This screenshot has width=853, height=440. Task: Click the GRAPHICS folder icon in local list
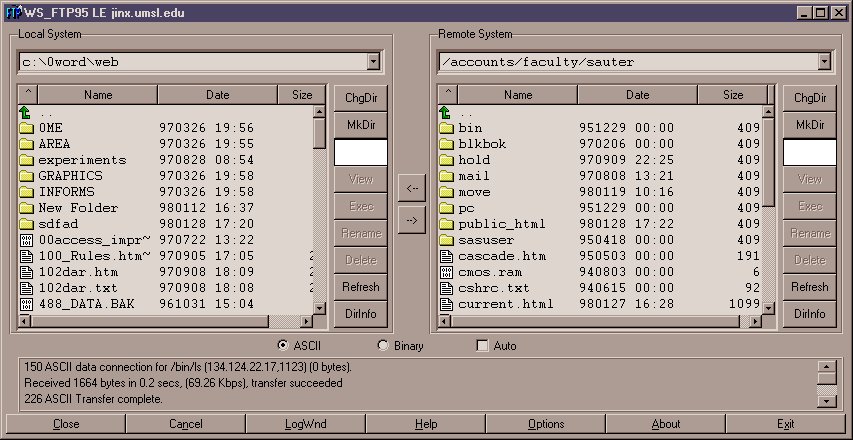26,176
